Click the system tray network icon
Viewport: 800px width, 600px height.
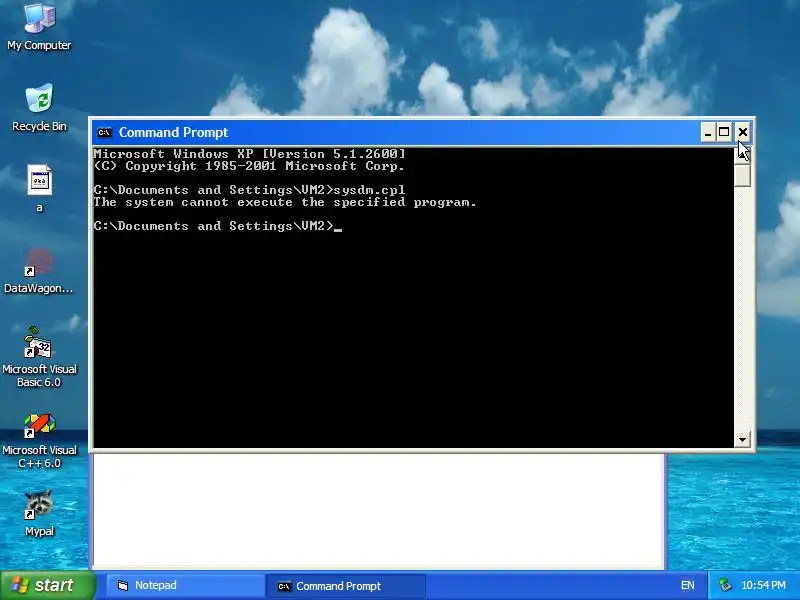[x=725, y=585]
